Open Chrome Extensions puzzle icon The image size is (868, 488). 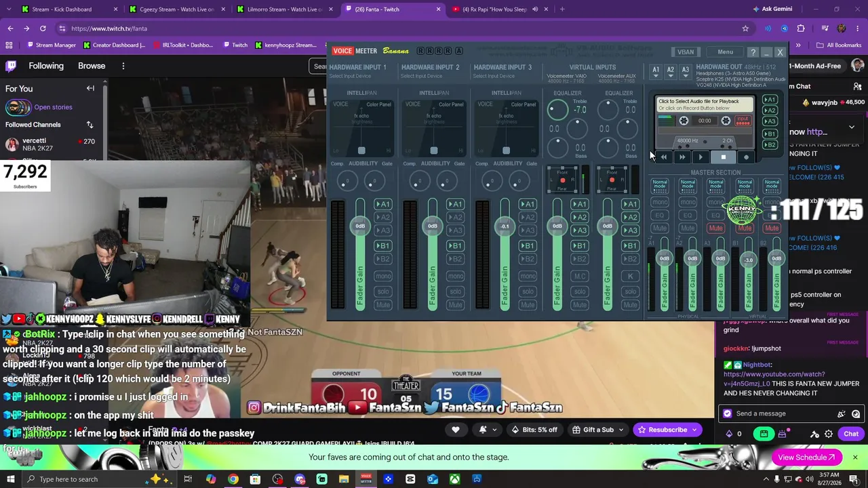(801, 28)
